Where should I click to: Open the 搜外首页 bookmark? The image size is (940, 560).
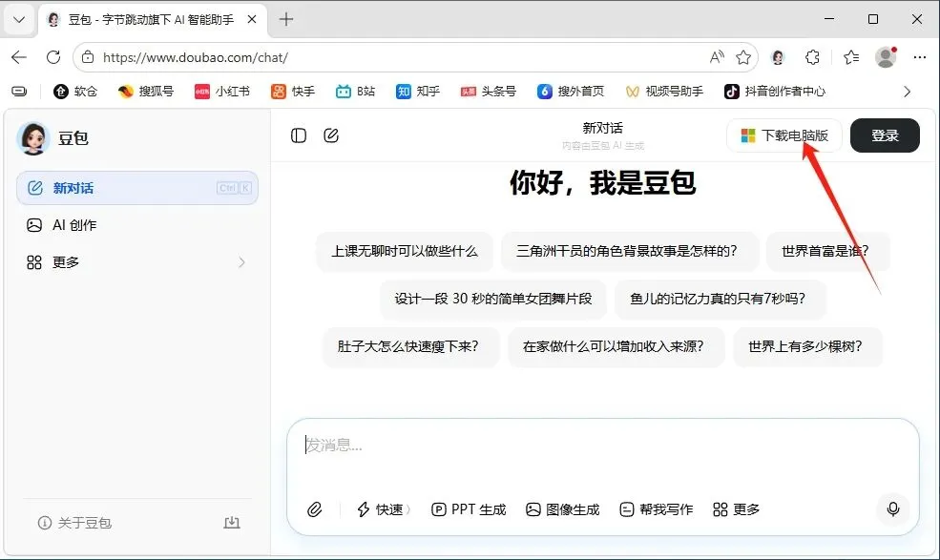point(571,92)
